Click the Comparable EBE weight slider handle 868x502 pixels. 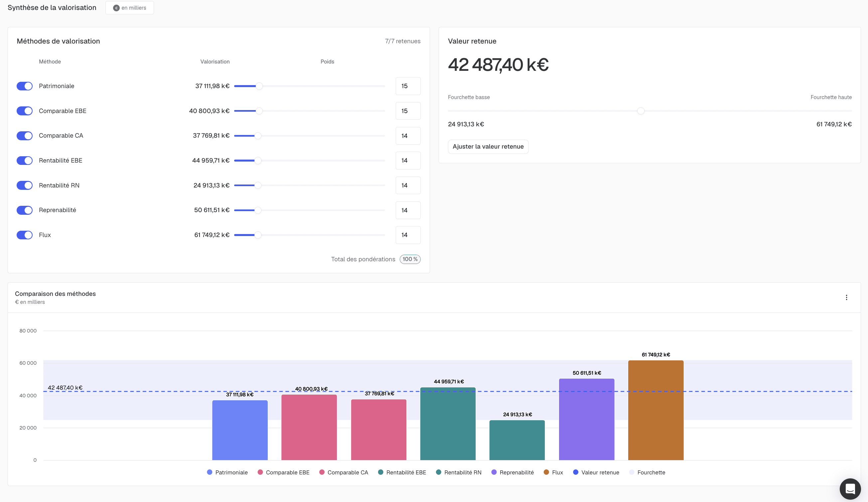[259, 111]
